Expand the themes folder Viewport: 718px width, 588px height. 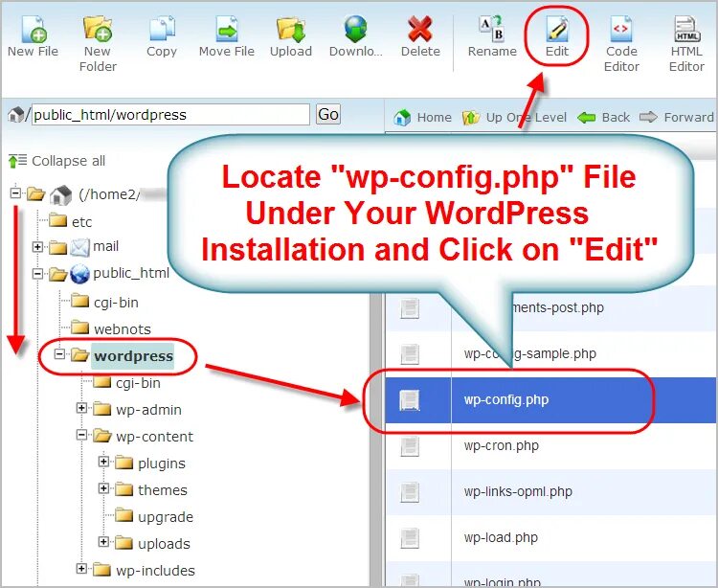point(103,488)
